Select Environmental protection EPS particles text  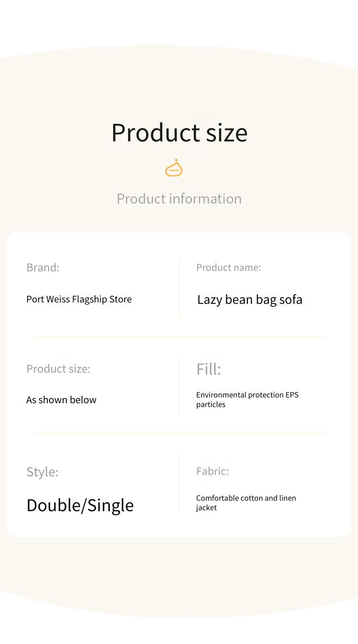[247, 399]
